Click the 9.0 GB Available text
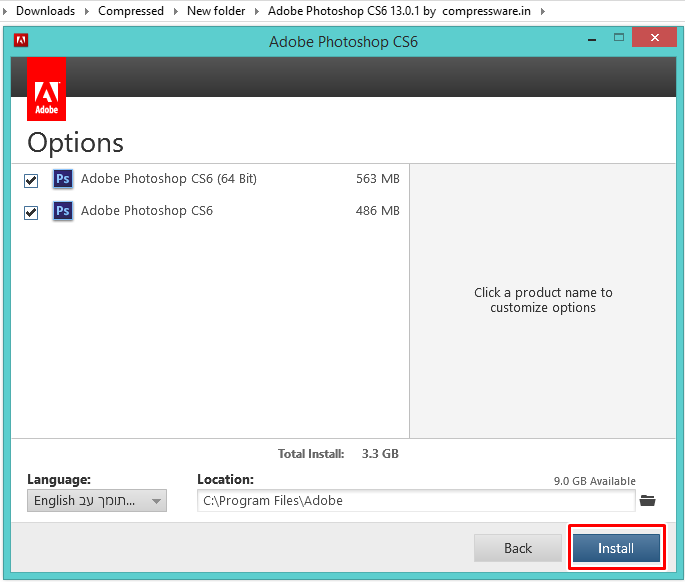The height and width of the screenshot is (582, 685). [x=595, y=481]
